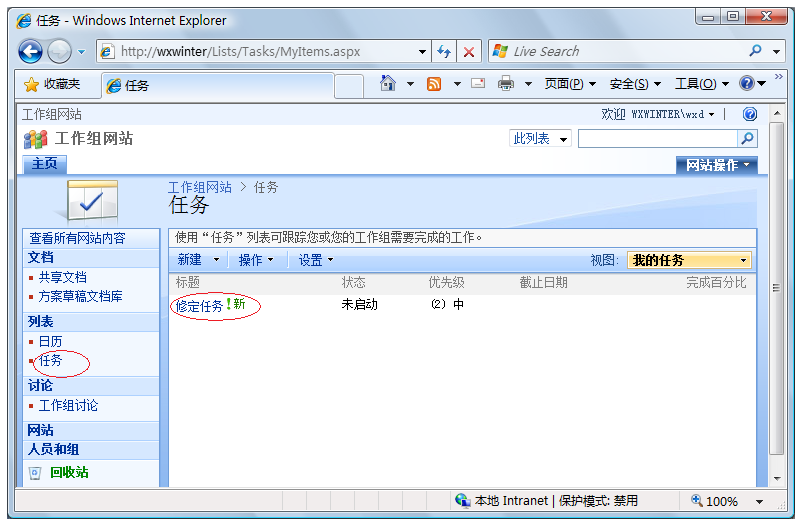Screen dimensions: 806x529
Task: Sort by the 截止日期 column header
Action: tap(543, 282)
